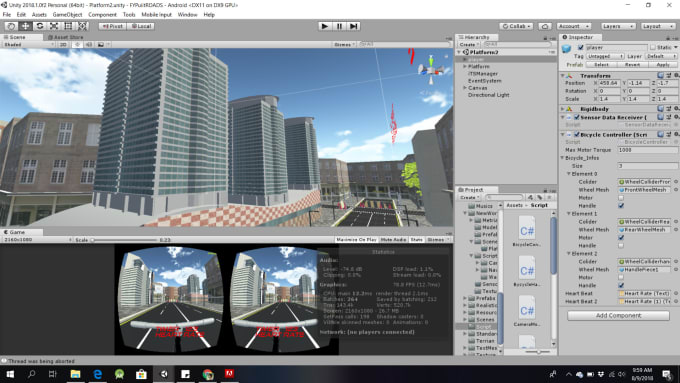Select the Rect transform tool
This screenshot has width=680, height=383.
click(x=69, y=26)
